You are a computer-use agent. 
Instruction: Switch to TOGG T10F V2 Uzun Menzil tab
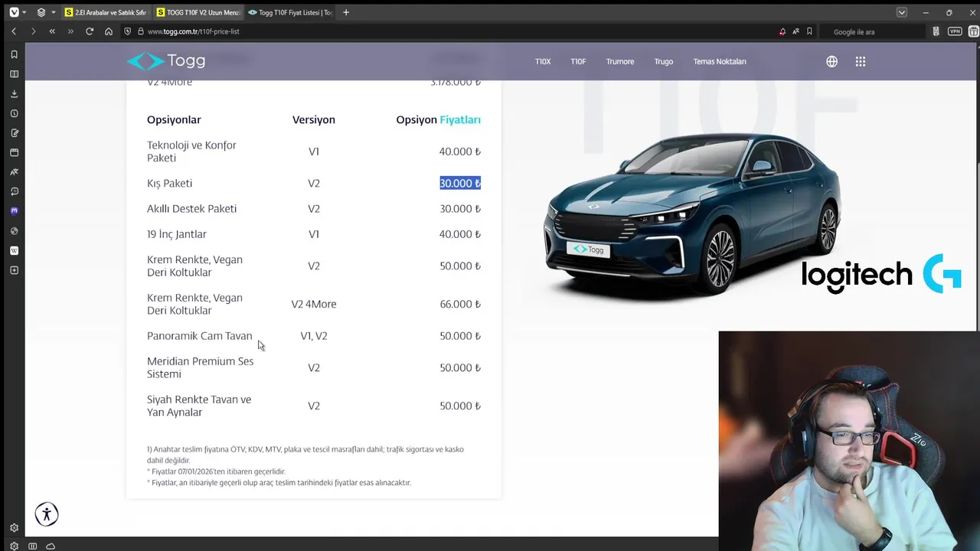click(x=198, y=12)
